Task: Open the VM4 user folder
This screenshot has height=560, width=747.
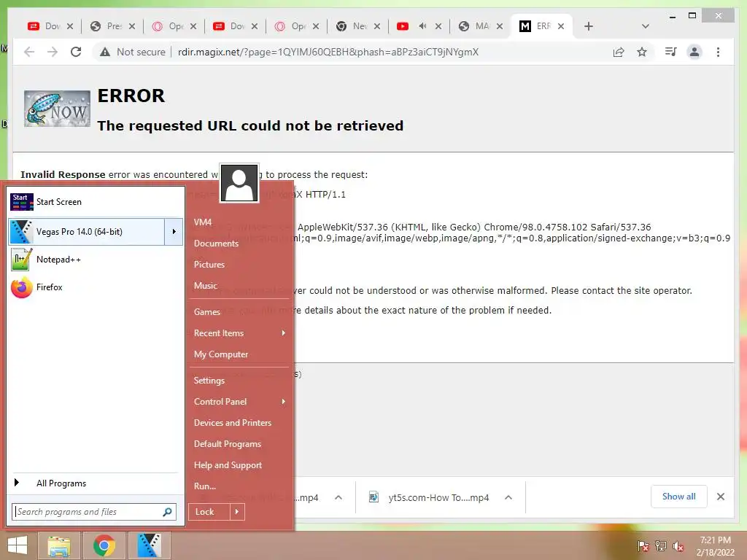Action: coord(203,222)
